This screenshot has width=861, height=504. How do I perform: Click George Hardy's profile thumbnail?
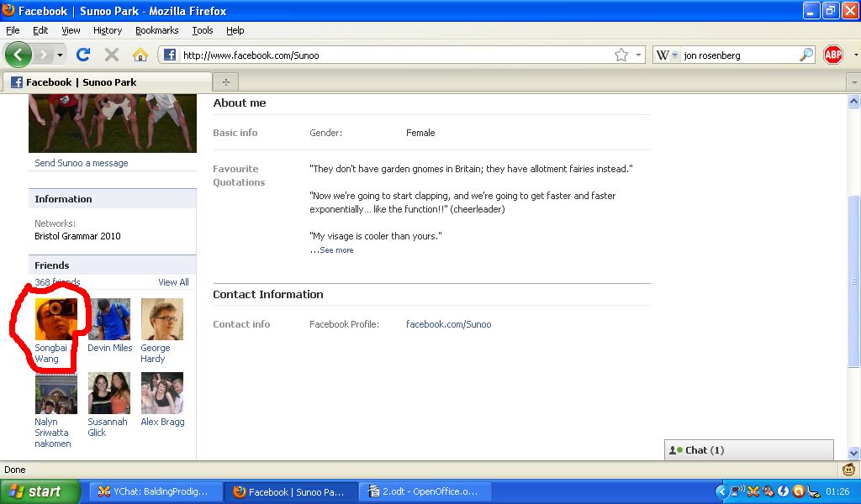(x=162, y=319)
